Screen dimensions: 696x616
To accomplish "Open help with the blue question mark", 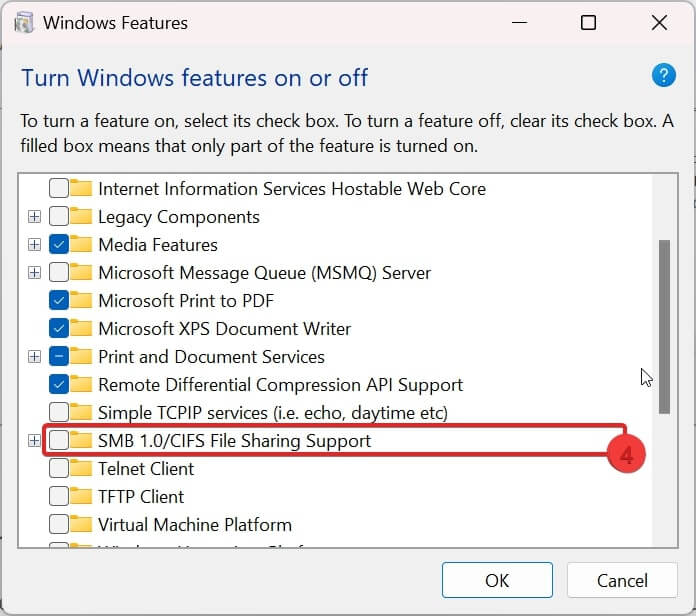I will (x=663, y=75).
